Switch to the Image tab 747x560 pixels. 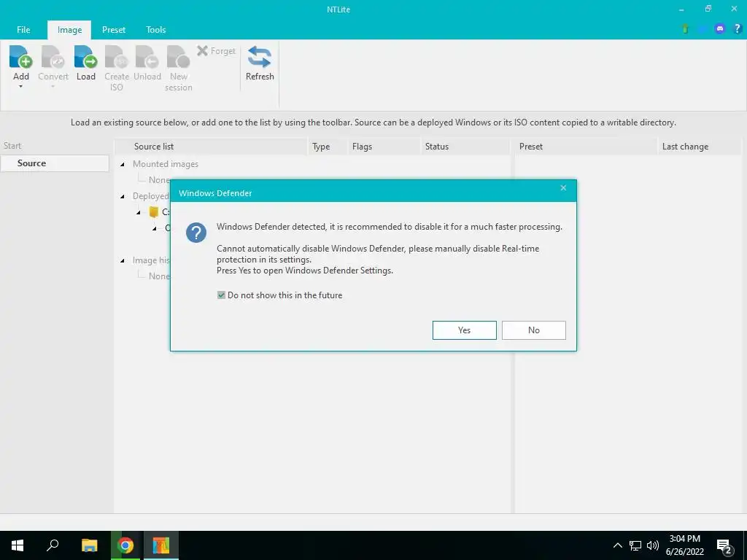[x=69, y=29]
